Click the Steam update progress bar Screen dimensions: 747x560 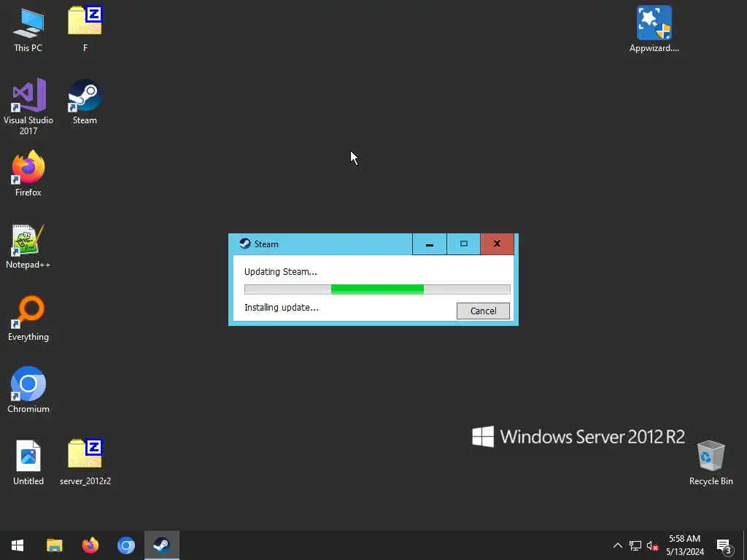click(x=377, y=289)
